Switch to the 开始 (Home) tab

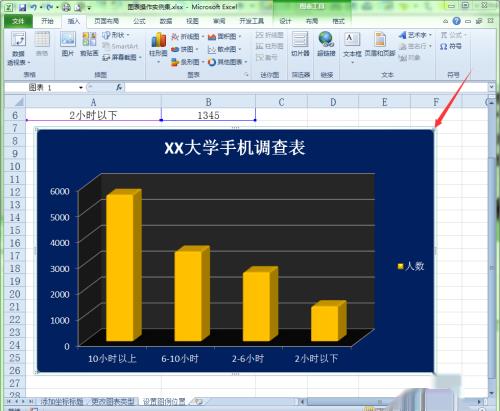[47, 21]
